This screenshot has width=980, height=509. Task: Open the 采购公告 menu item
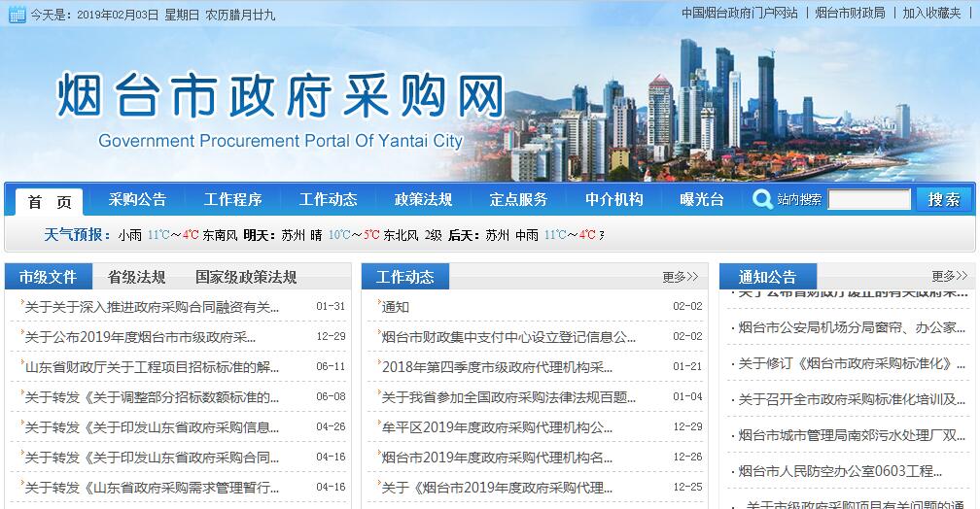pyautogui.click(x=137, y=200)
